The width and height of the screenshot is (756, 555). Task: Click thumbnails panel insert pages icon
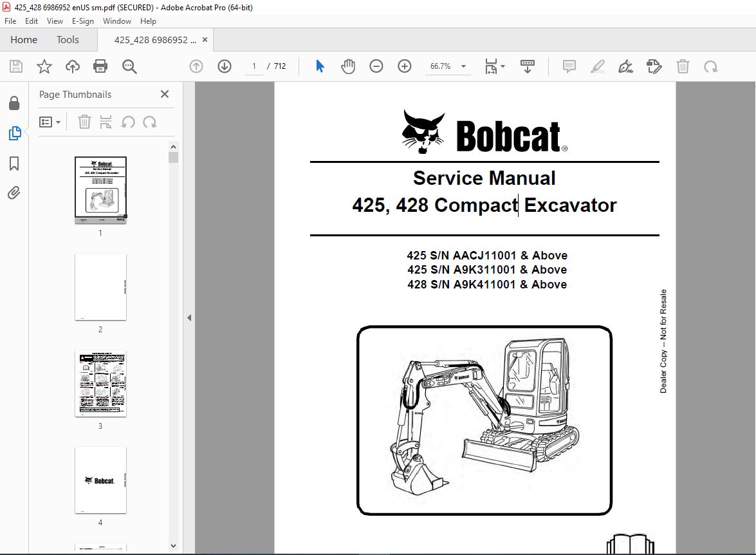pos(106,122)
